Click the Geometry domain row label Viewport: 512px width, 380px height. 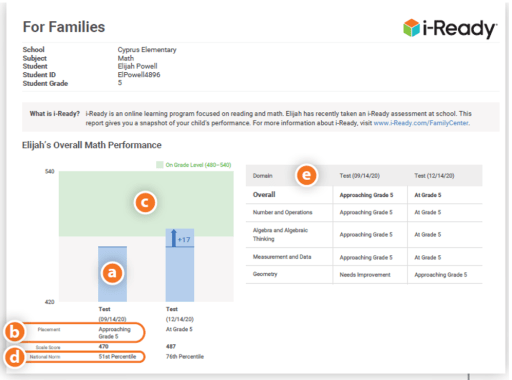tap(265, 274)
